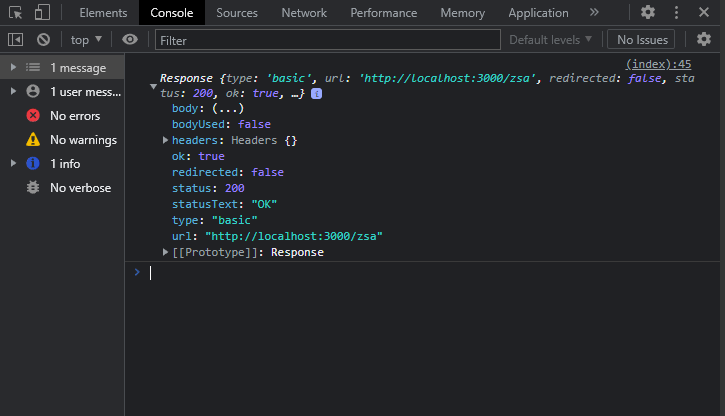The width and height of the screenshot is (725, 416).
Task: Select the blue info circle icon
Action: click(x=33, y=163)
